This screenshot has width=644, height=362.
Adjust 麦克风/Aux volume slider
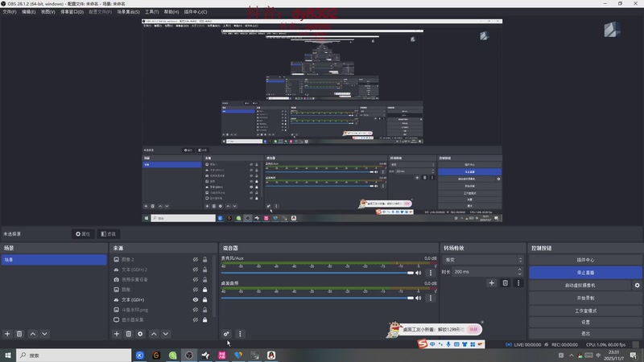[x=317, y=273]
